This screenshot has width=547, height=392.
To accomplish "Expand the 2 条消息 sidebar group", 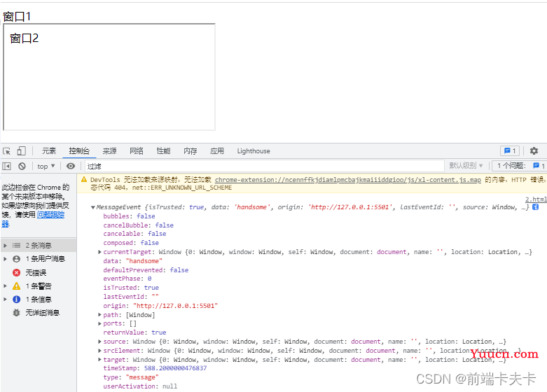I will tap(5, 246).
